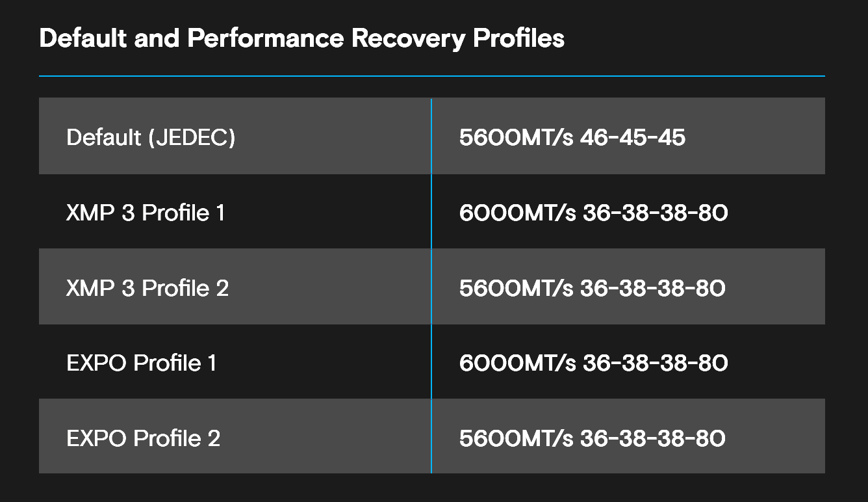Select the Default (JEDEC) label cell

151,137
